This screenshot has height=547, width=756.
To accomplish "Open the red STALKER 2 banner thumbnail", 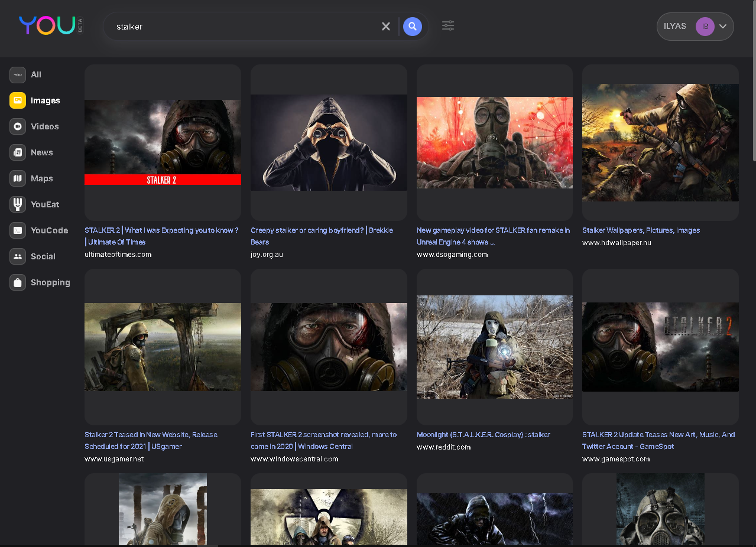I will pos(163,142).
